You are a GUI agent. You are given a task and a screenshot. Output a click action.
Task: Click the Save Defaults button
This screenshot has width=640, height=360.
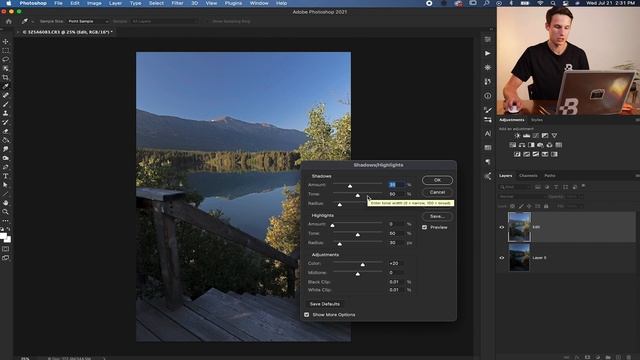coord(324,304)
